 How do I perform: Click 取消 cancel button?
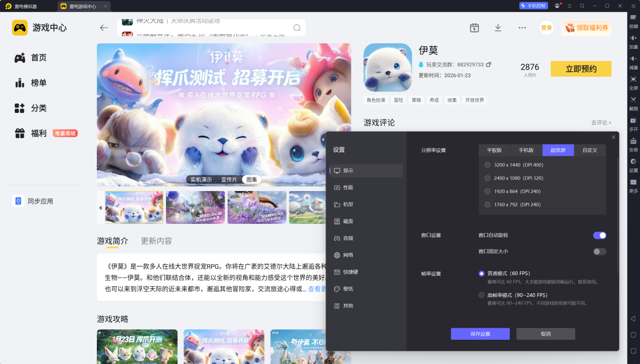[x=546, y=334]
